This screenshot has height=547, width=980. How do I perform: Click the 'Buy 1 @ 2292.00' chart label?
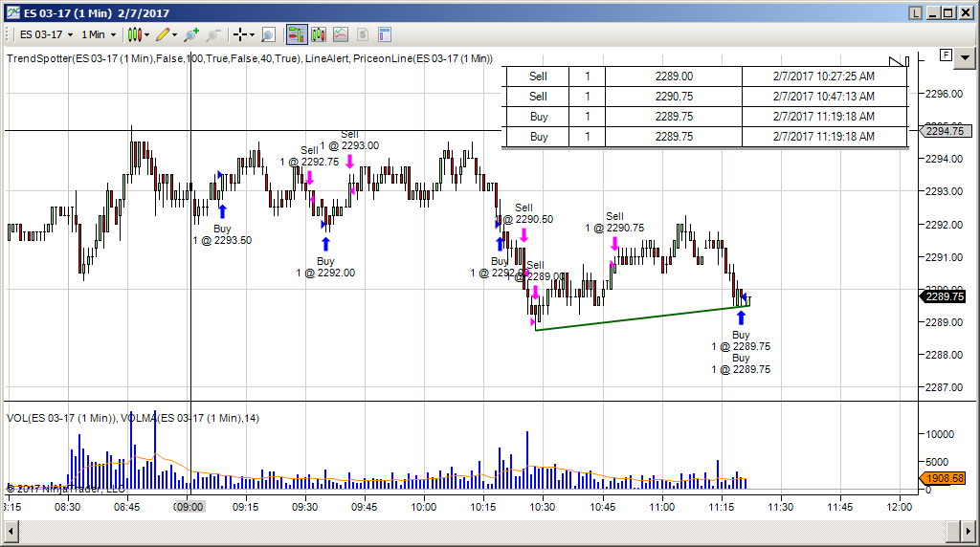[325, 267]
